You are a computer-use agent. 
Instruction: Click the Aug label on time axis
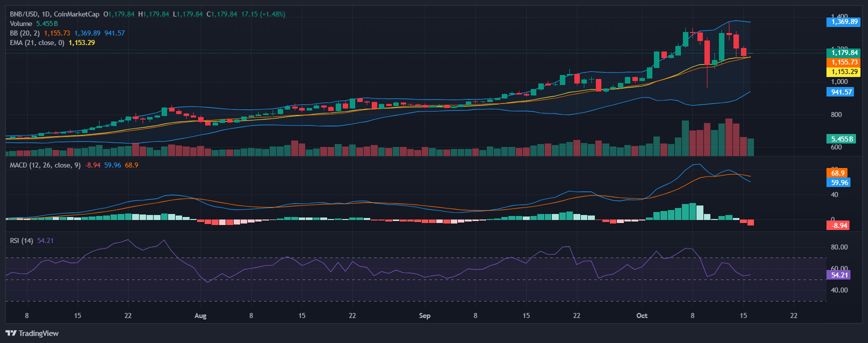coord(200,315)
